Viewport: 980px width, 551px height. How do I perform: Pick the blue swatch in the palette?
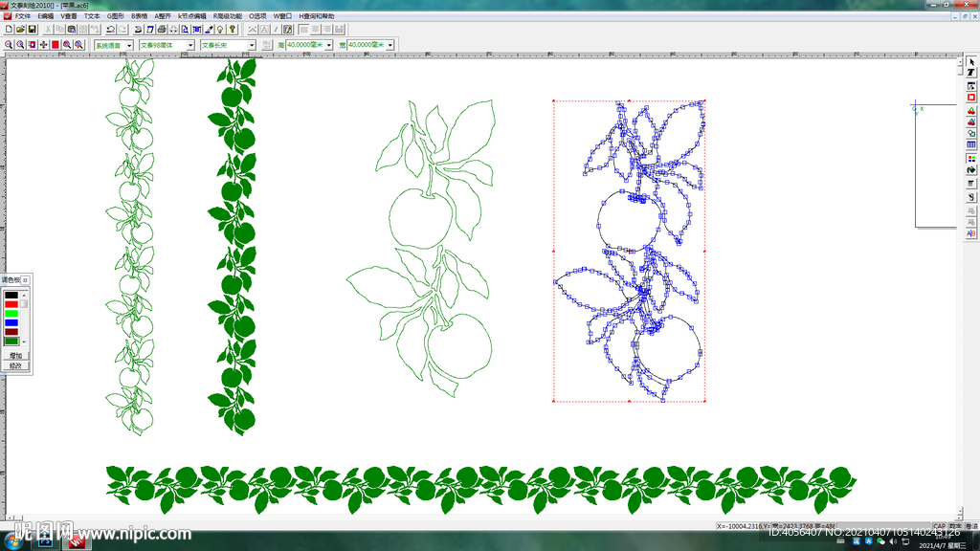11,323
